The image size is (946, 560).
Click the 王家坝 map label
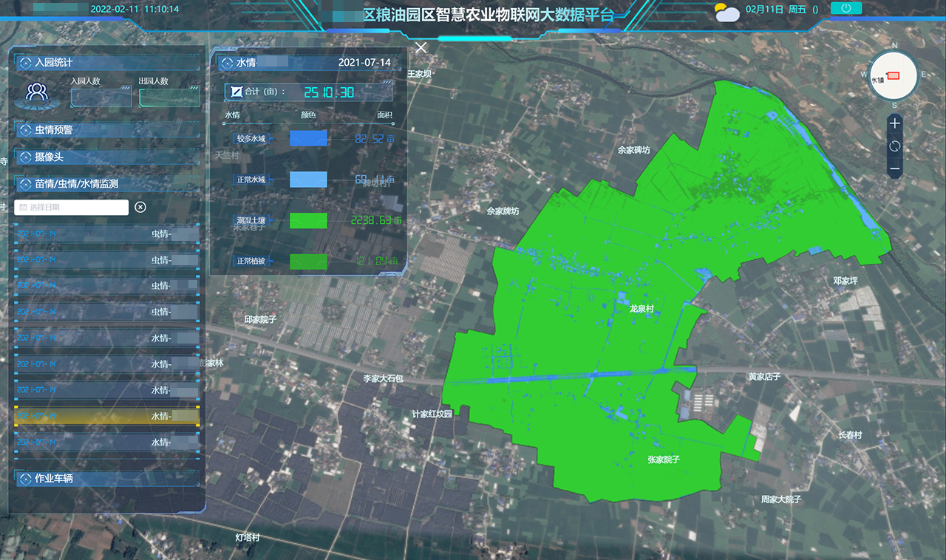click(x=419, y=74)
